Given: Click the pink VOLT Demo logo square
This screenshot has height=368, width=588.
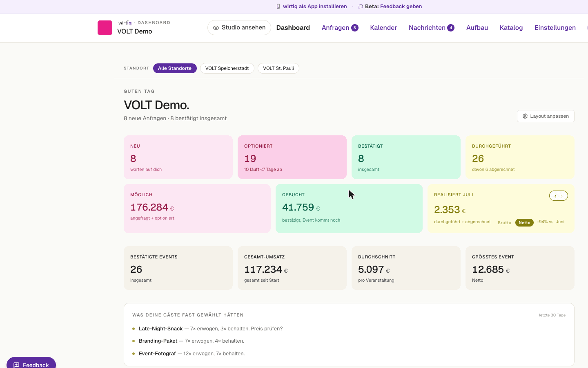Looking at the screenshot, I should 105,28.
